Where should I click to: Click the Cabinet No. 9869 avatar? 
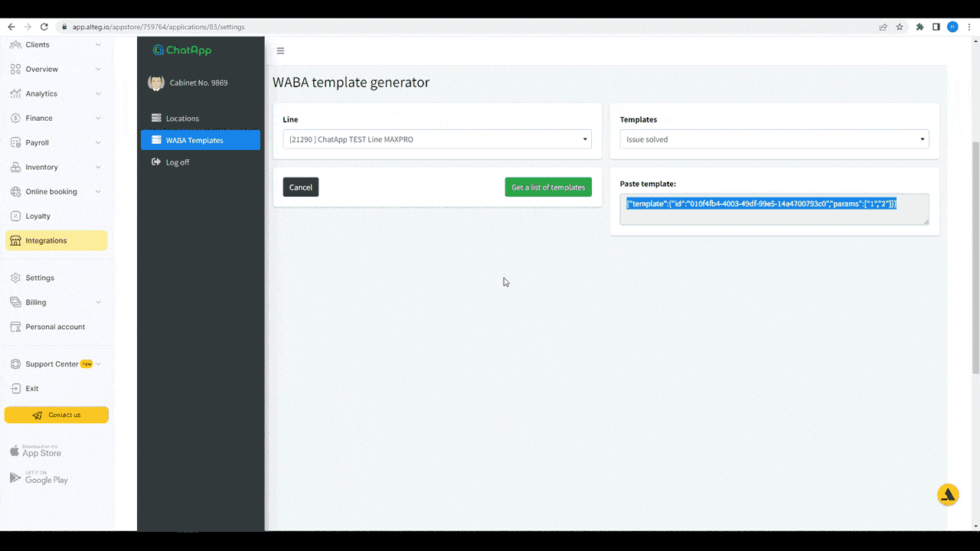156,83
